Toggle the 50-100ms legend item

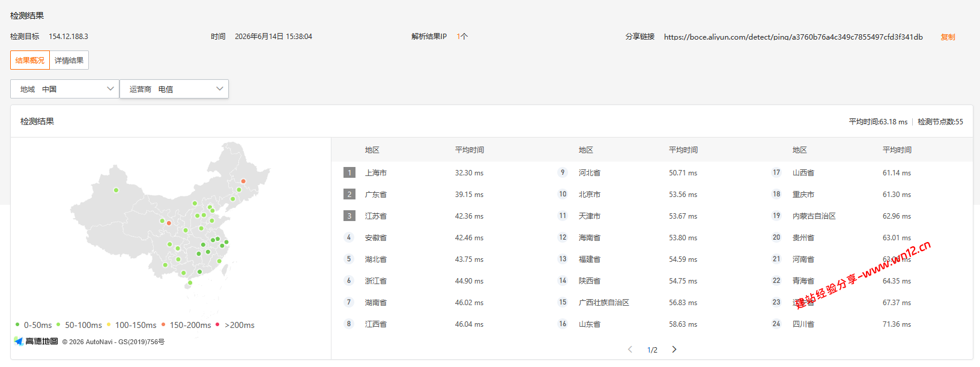coord(79,325)
